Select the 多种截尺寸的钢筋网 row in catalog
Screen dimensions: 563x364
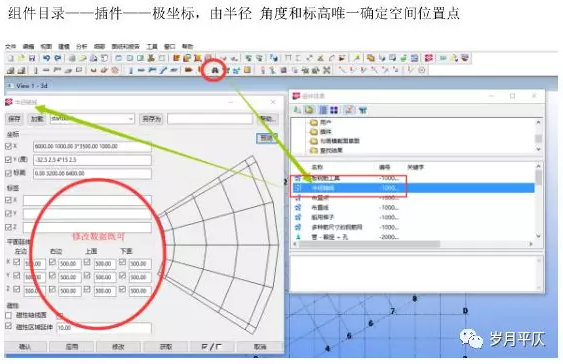click(x=413, y=227)
